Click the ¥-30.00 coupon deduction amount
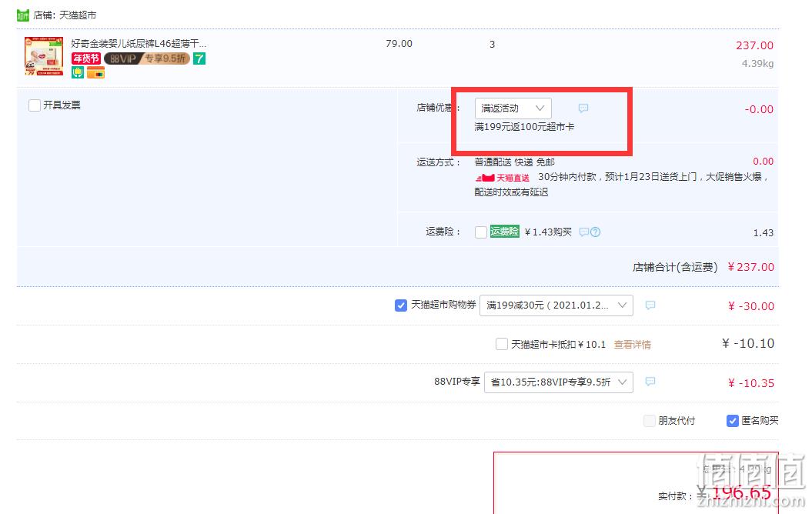Screen dimensions: 812x514 pos(751,306)
